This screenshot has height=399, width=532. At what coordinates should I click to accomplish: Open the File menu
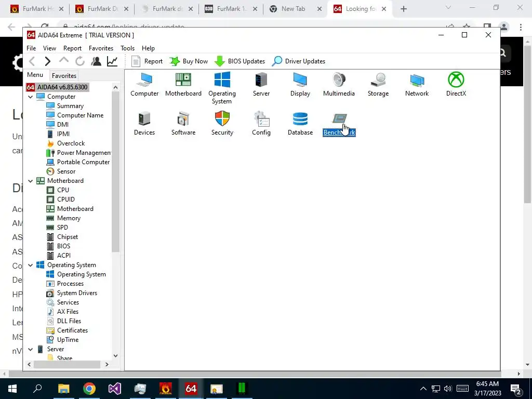tap(31, 48)
